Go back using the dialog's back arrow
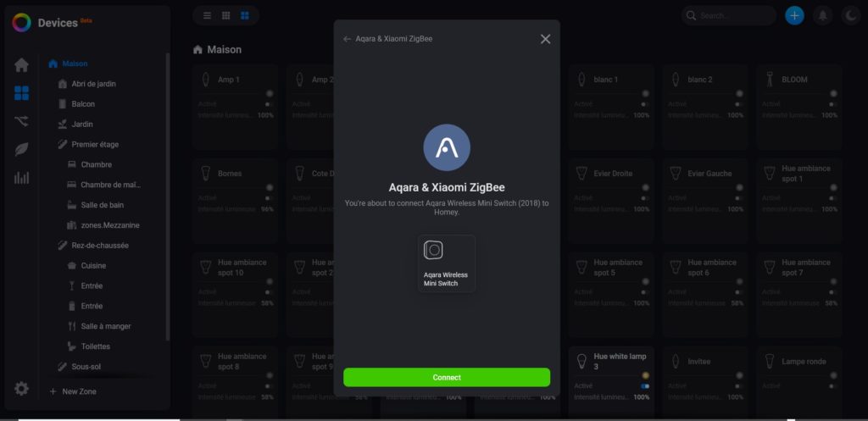The image size is (868, 421). (x=348, y=39)
